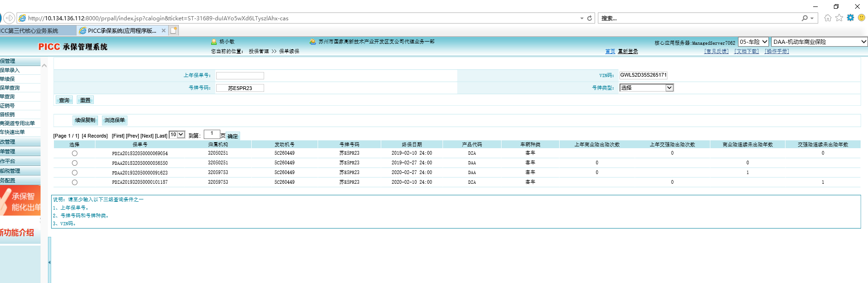
Task: Click the organization icon beside 苏州市国家高新技术
Action: [313, 42]
